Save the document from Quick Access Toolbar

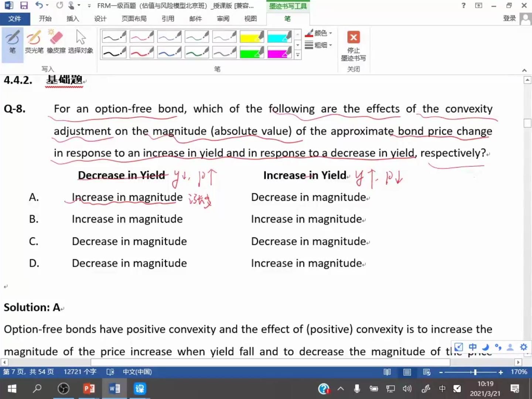tap(24, 6)
